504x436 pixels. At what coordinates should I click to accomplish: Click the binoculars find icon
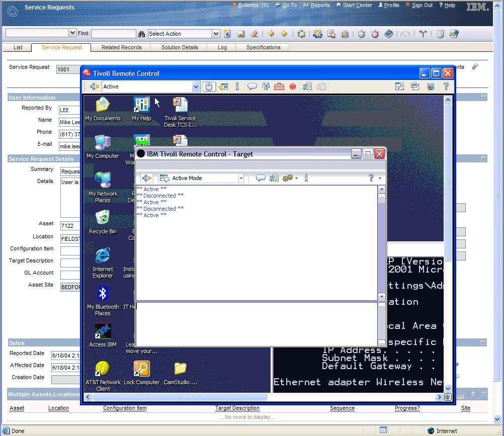141,34
